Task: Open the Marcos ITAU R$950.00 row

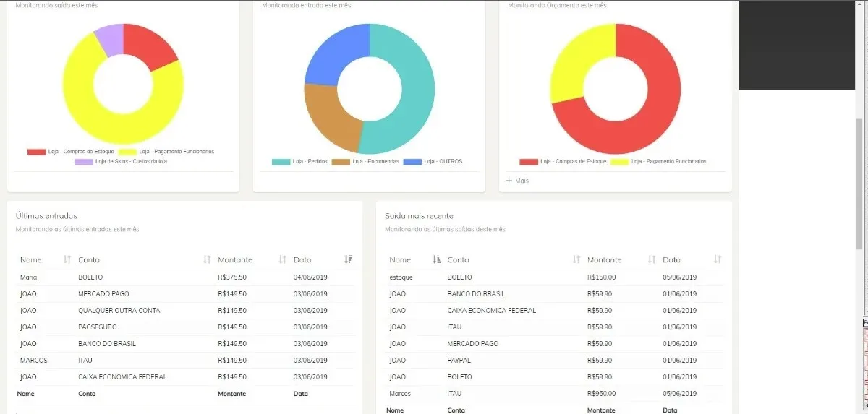Action: (555, 394)
